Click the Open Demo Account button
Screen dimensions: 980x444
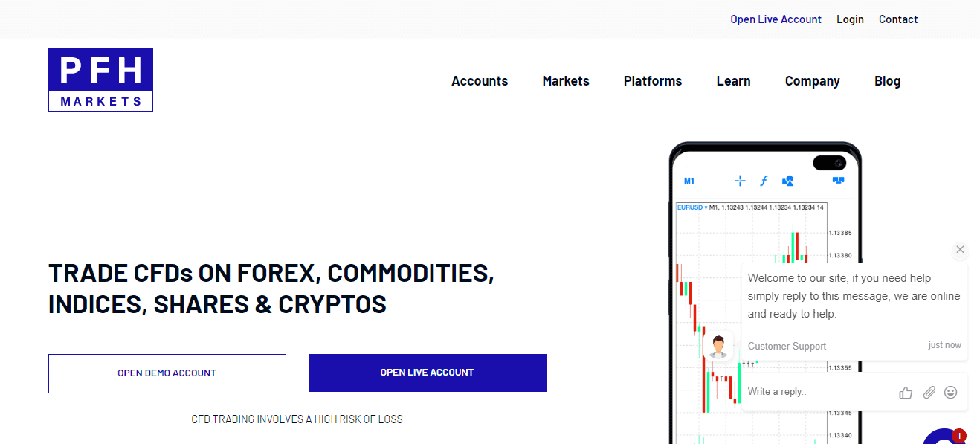point(167,373)
